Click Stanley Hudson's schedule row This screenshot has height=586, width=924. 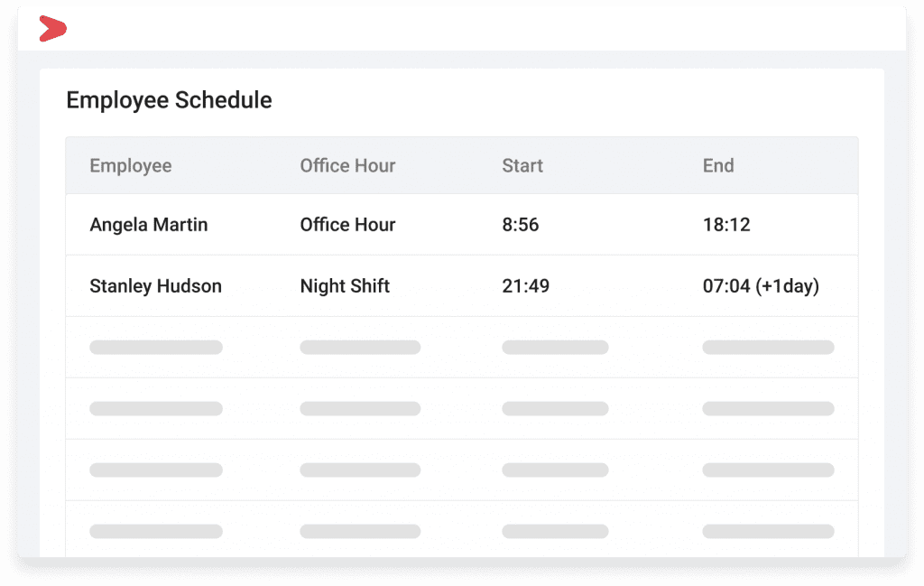[x=462, y=285]
